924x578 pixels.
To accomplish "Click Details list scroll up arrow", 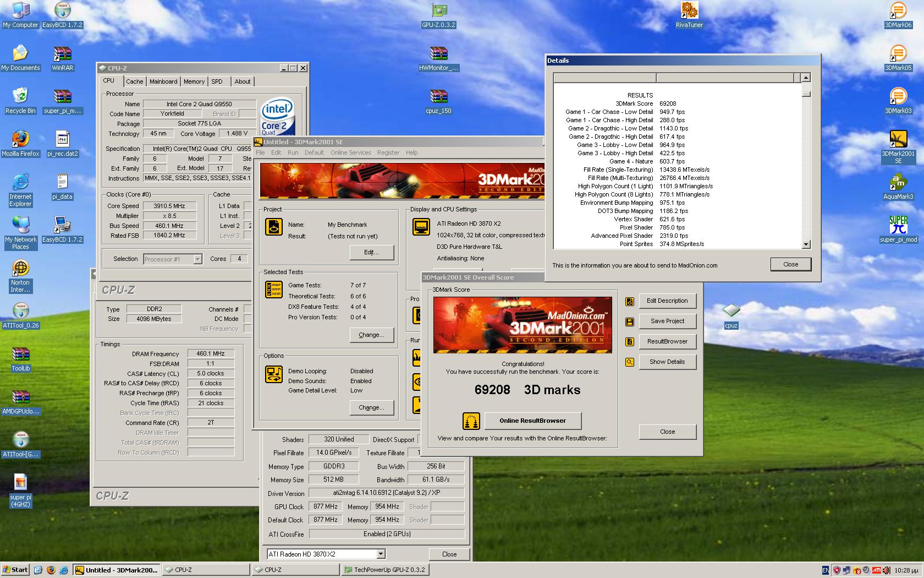I will 806,78.
